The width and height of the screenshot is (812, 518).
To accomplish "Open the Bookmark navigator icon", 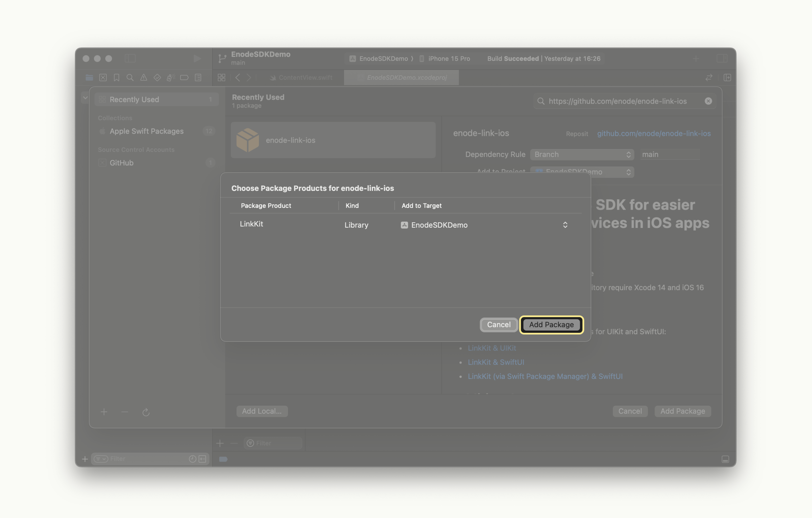I will 116,78.
